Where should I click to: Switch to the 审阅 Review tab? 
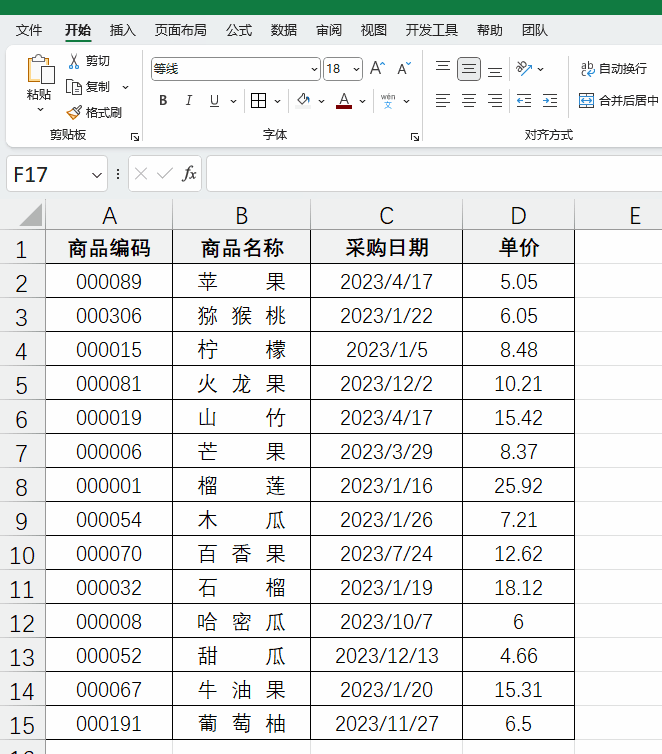tap(329, 30)
